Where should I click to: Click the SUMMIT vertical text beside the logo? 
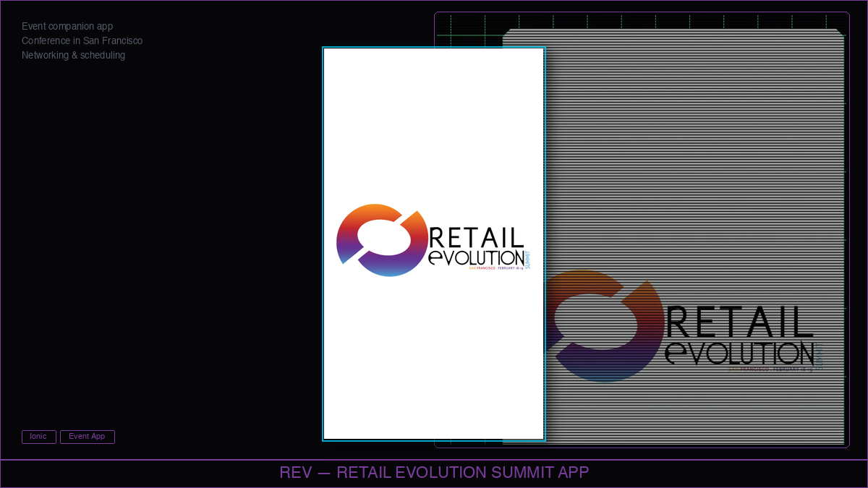point(527,260)
